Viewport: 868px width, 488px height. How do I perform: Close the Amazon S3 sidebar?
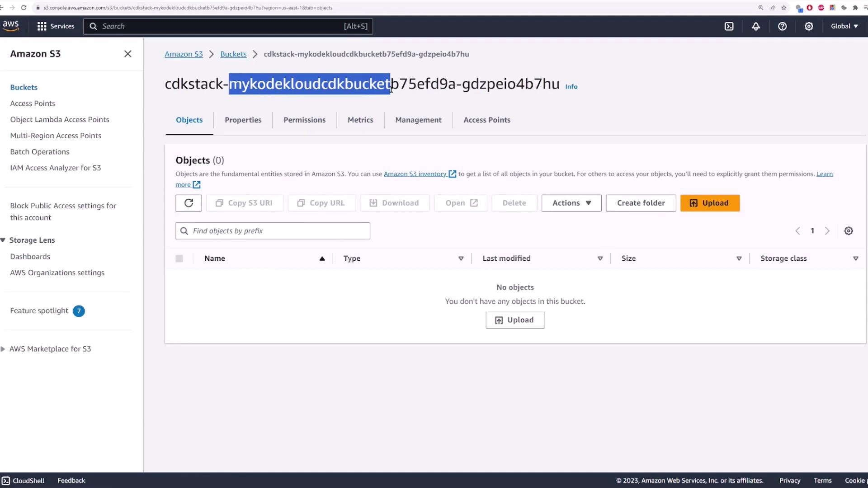pos(128,54)
